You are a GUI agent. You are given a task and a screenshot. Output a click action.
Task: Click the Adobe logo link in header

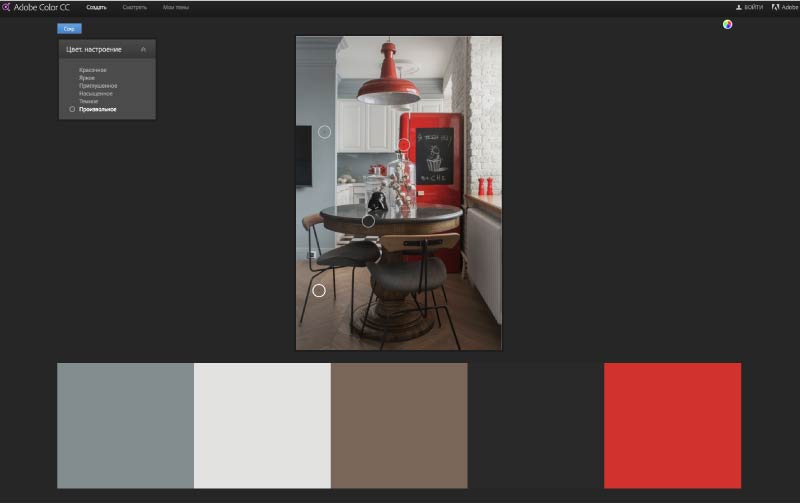pyautogui.click(x=785, y=7)
